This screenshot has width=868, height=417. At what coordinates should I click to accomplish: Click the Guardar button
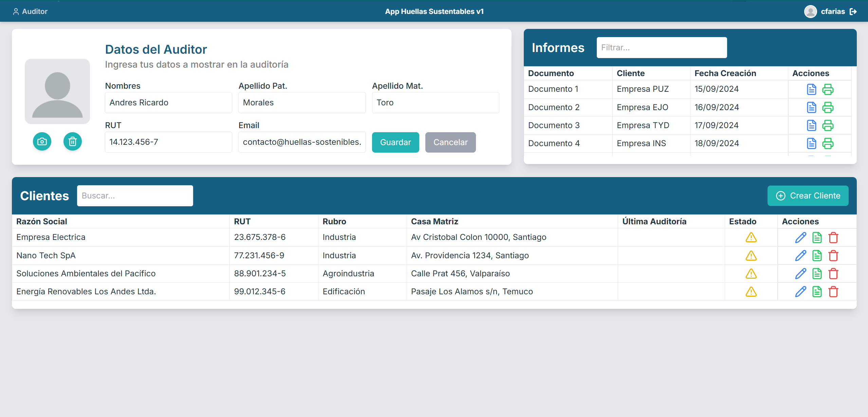pos(395,142)
